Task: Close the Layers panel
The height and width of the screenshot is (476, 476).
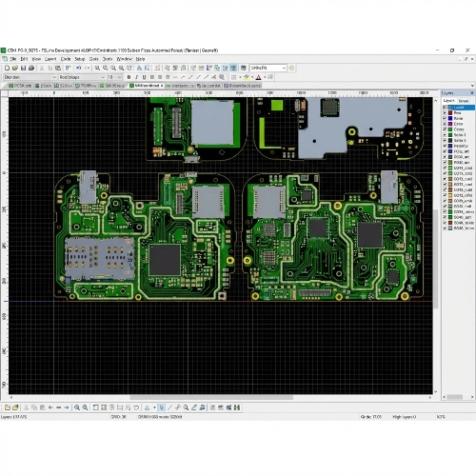Action: click(471, 92)
